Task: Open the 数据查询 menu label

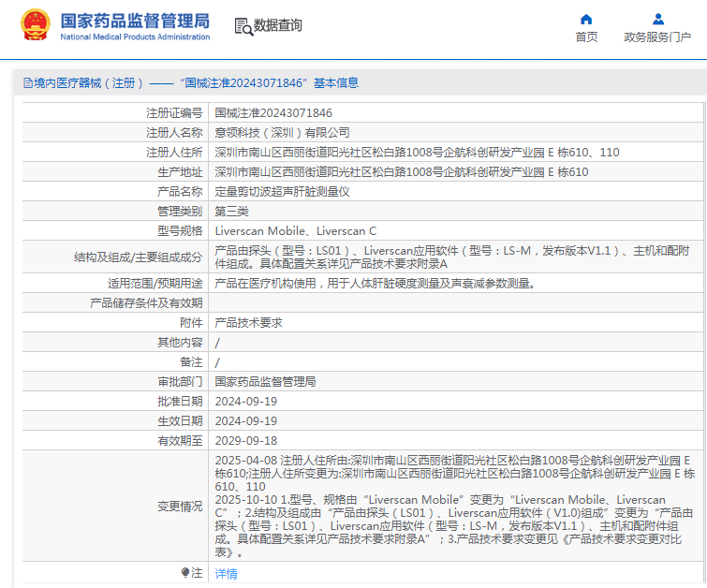Action: (x=278, y=26)
